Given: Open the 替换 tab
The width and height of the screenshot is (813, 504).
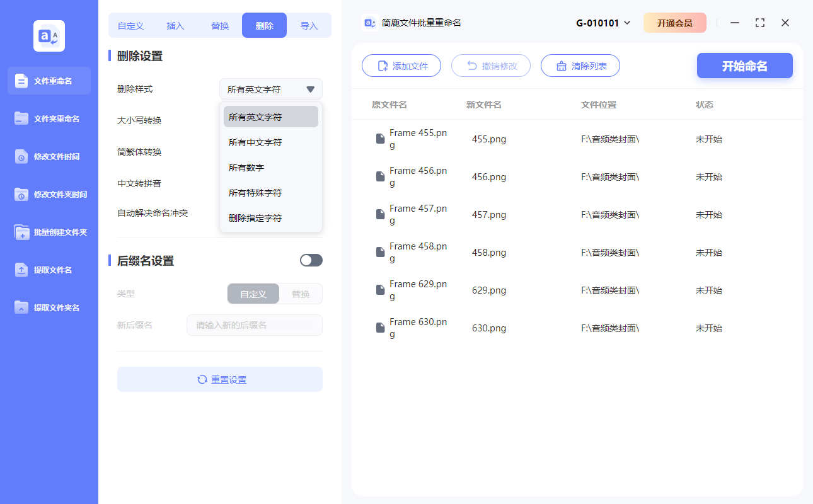Looking at the screenshot, I should point(219,25).
